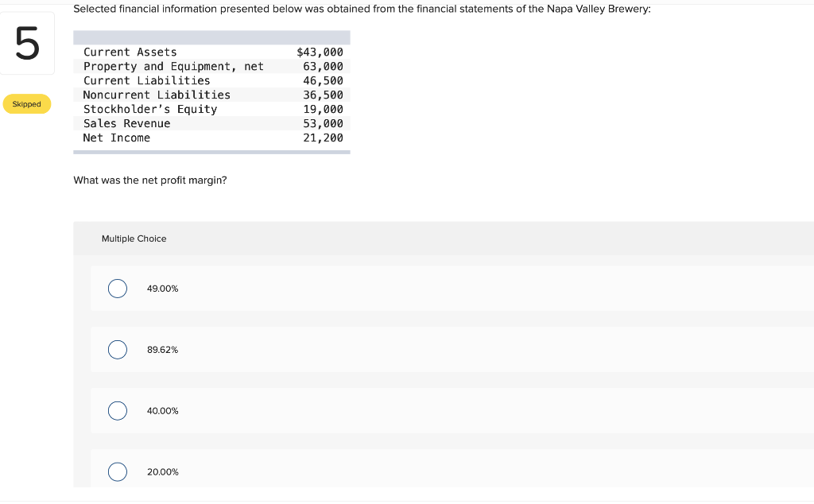Click the Multiple Choice header bar
The image size is (814, 504).
click(x=134, y=238)
